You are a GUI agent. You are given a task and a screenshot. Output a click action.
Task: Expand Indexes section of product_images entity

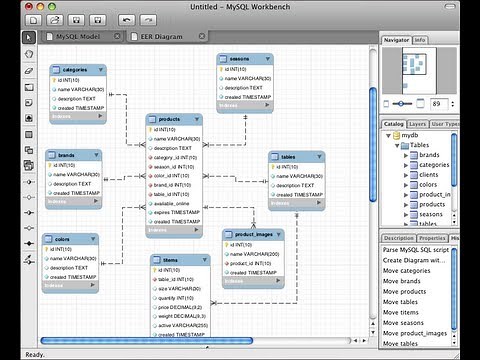tap(278, 281)
